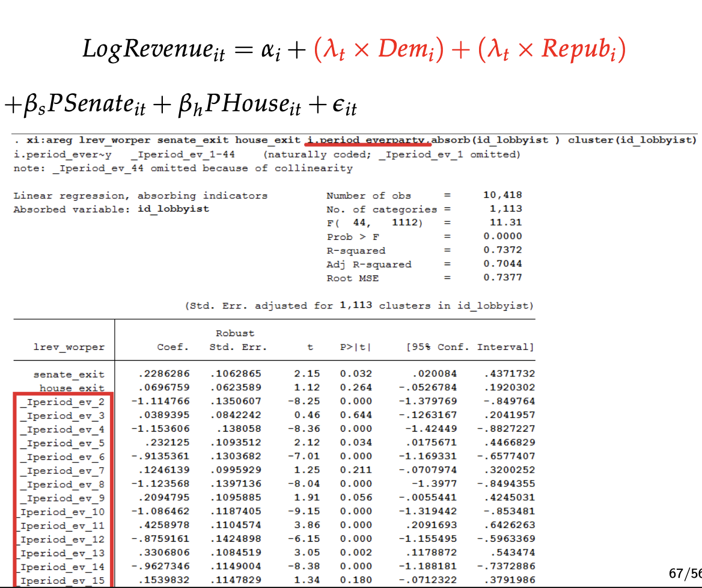Click the _Iperiod_ev_2 coefficient -1.114766
The height and width of the screenshot is (588, 702).
click(160, 401)
